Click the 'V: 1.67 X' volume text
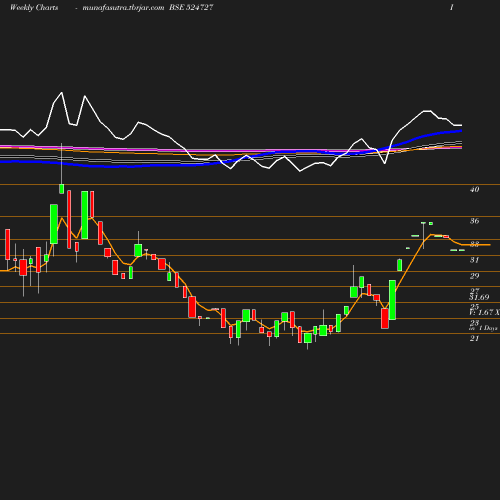 484,312
